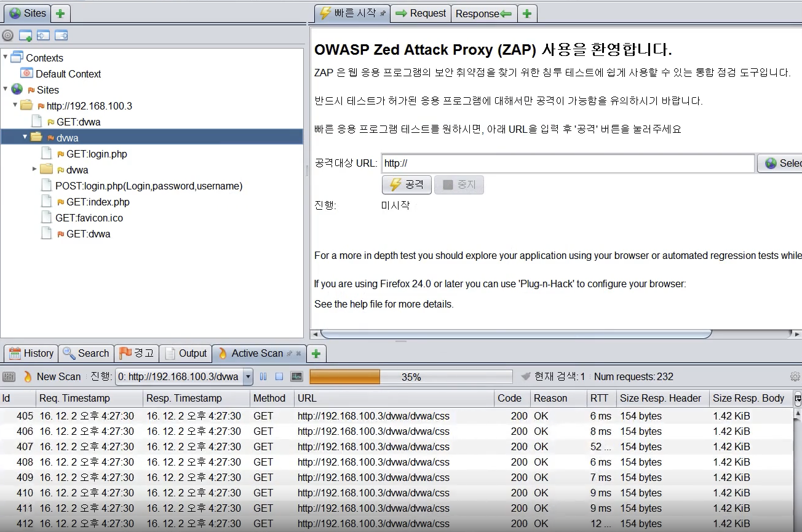Viewport: 802px width, 532px height.
Task: Pause the active scan
Action: pos(263,376)
